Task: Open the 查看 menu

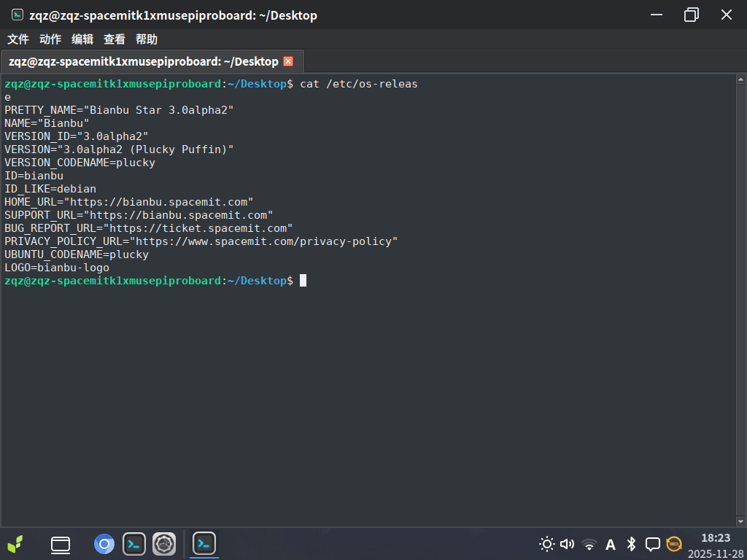Action: pyautogui.click(x=115, y=39)
